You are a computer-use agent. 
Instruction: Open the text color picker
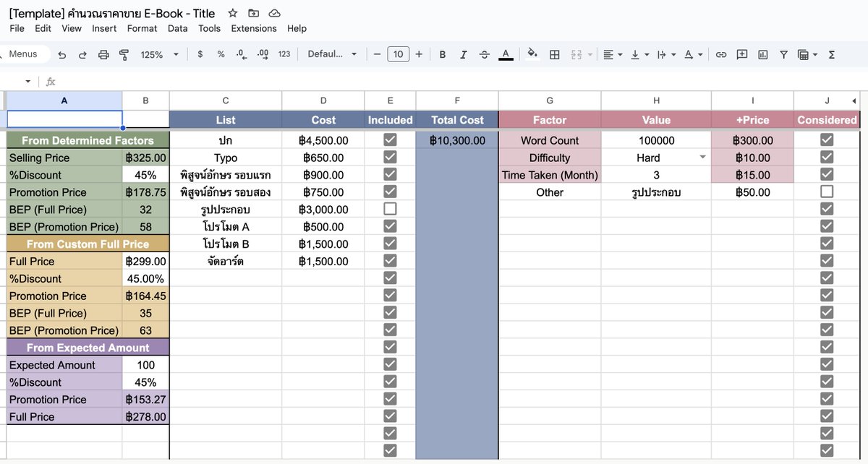pyautogui.click(x=506, y=54)
